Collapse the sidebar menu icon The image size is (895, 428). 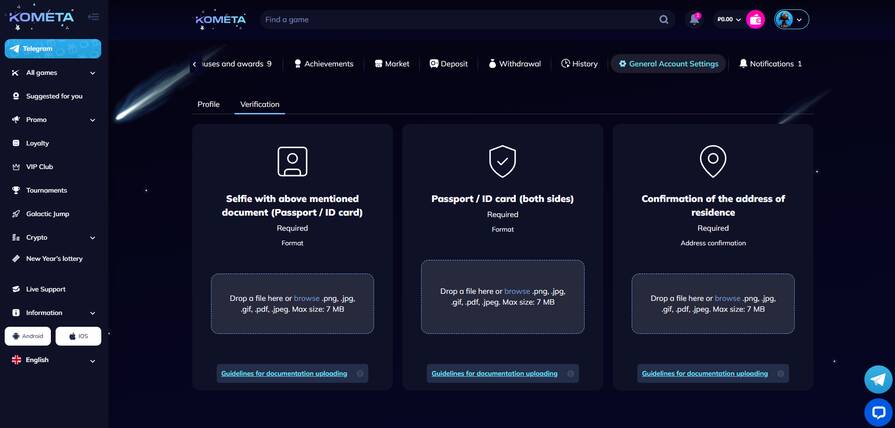(x=93, y=17)
